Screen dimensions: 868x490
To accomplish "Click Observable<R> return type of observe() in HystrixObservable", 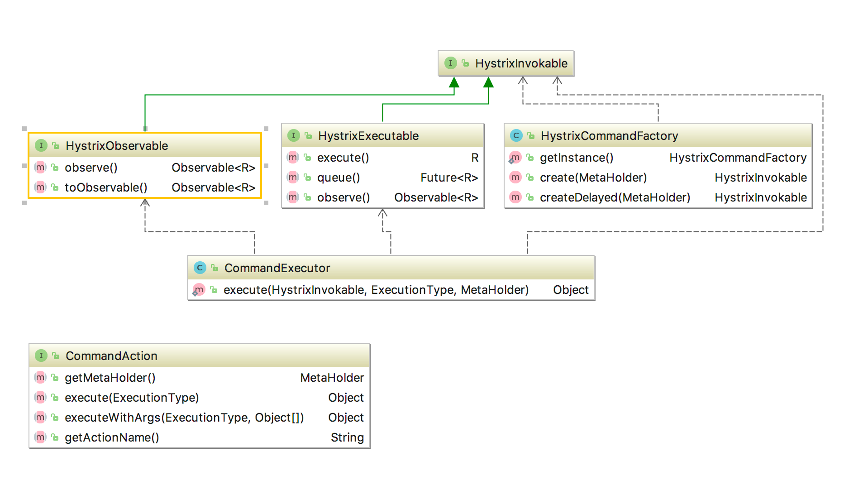I will 214,168.
